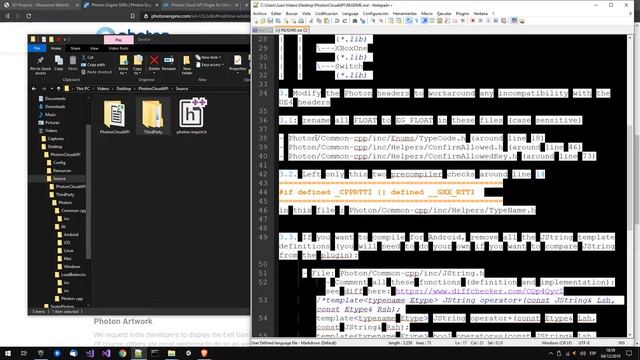Open the Easy access dropdown in Explorer
The width and height of the screenshot is (640, 360).
click(209, 64)
